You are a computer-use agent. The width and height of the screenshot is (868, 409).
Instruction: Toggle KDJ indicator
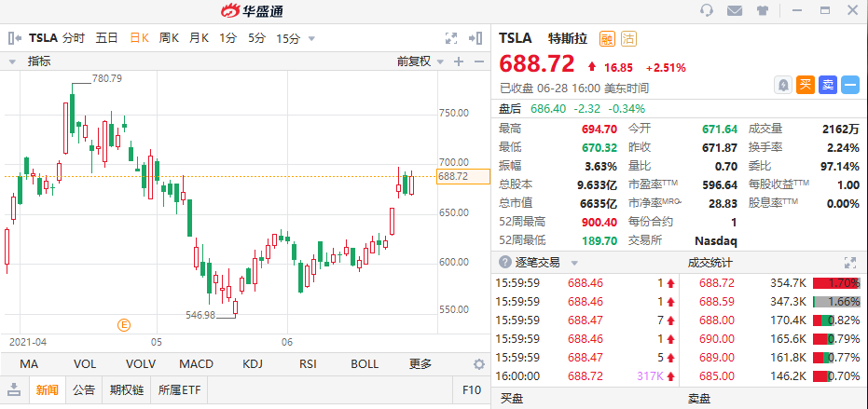point(253,364)
